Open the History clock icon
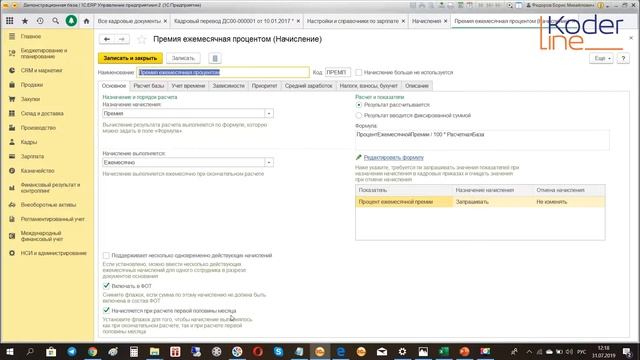 (x=40, y=21)
